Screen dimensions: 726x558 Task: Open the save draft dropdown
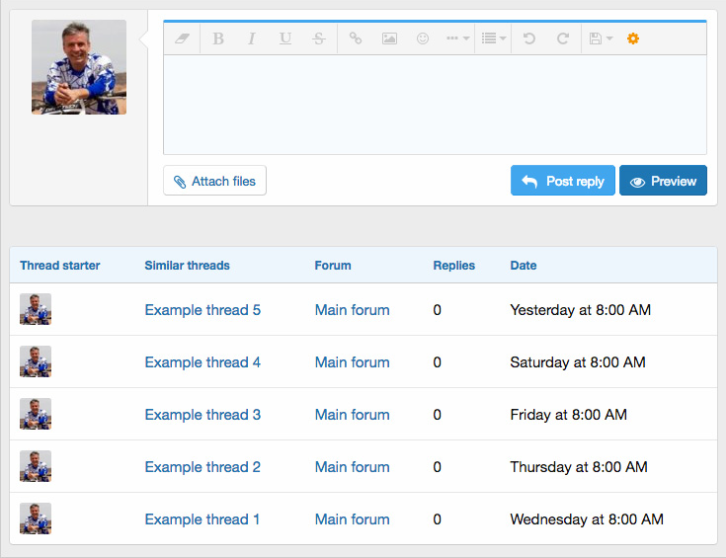[601, 39]
